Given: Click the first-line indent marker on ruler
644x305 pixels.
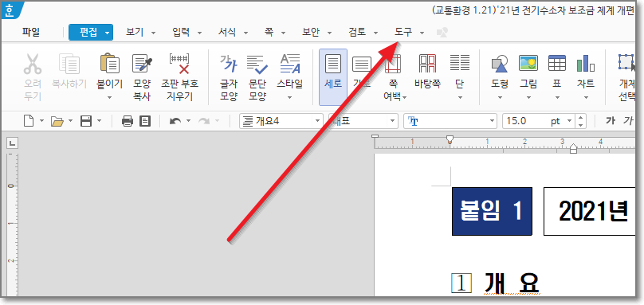Looking at the screenshot, I should coord(450,140).
